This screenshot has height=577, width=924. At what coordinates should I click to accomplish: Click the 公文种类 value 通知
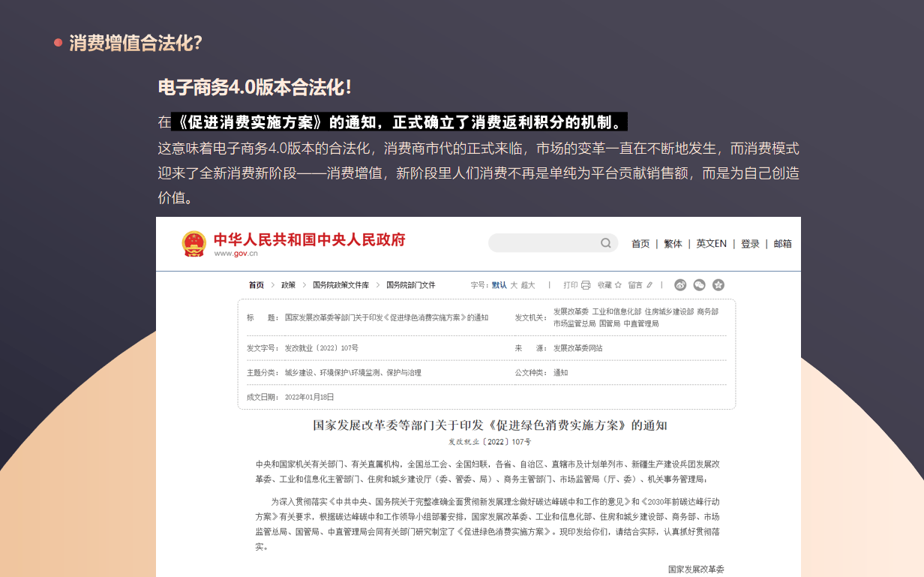(561, 373)
